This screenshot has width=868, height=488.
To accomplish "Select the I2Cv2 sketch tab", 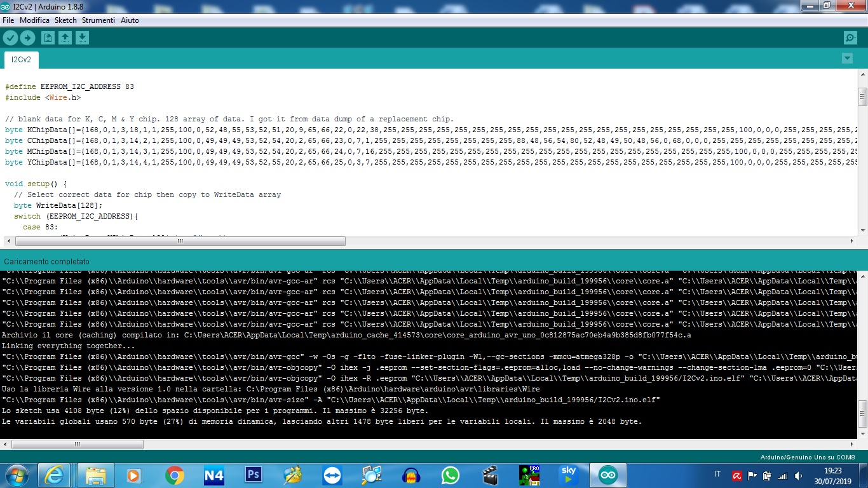I will click(x=21, y=60).
